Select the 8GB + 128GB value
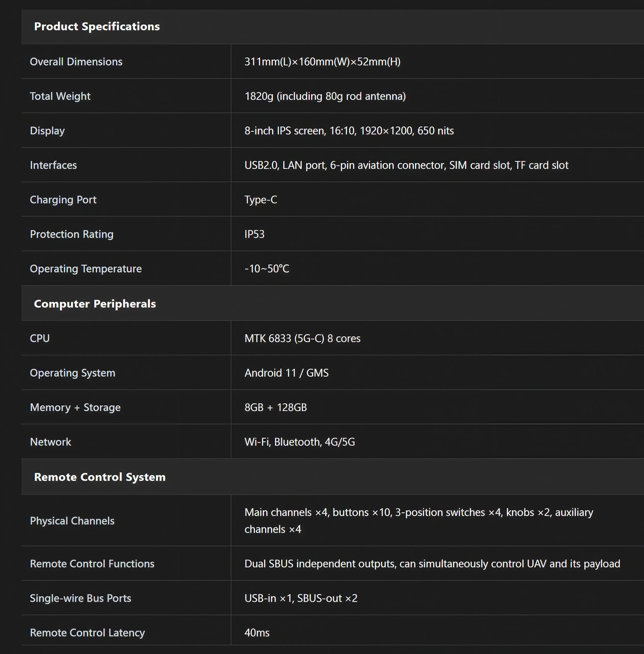The height and width of the screenshot is (654, 644). 276,407
